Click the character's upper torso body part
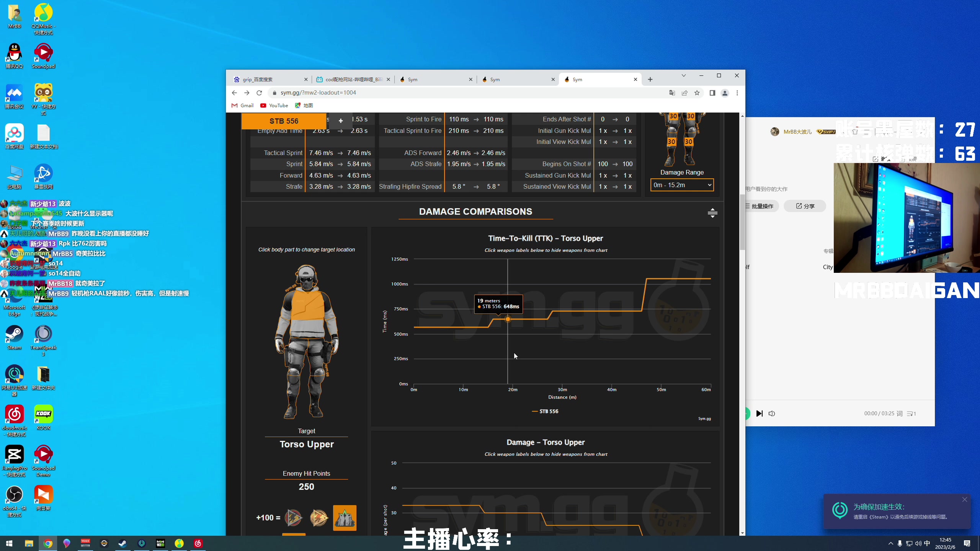The height and width of the screenshot is (551, 980). 307,306
